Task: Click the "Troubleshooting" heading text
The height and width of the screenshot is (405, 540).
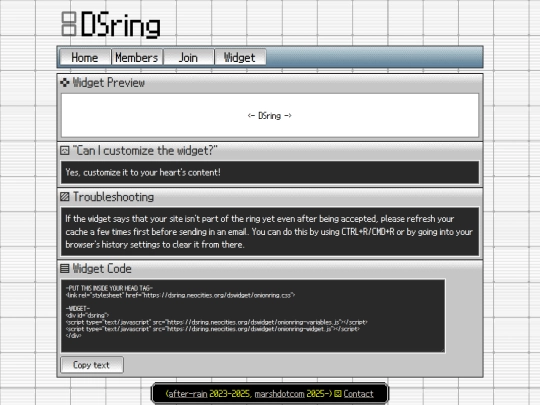Action: (x=113, y=197)
